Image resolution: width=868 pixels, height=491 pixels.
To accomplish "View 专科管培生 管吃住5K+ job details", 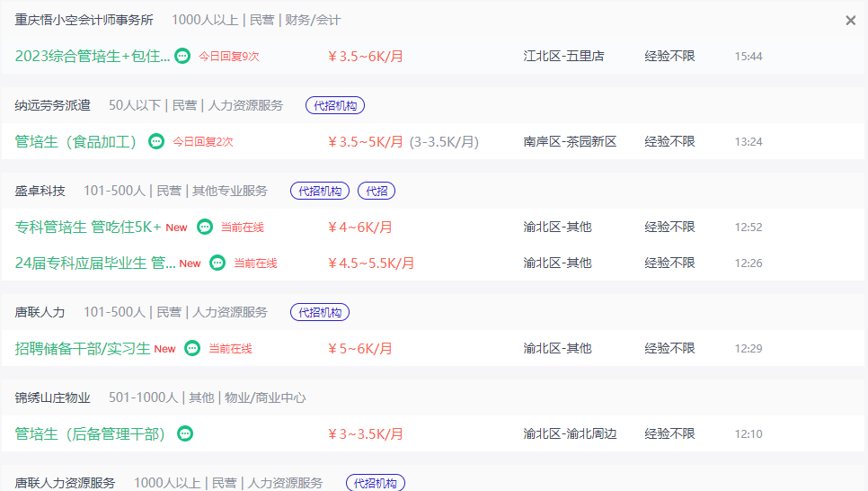I will click(x=88, y=227).
